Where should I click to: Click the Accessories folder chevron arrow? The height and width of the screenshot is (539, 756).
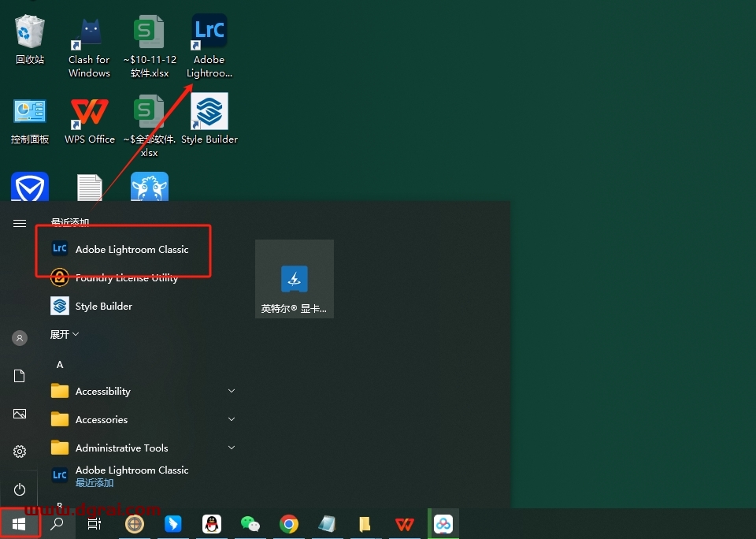click(232, 419)
